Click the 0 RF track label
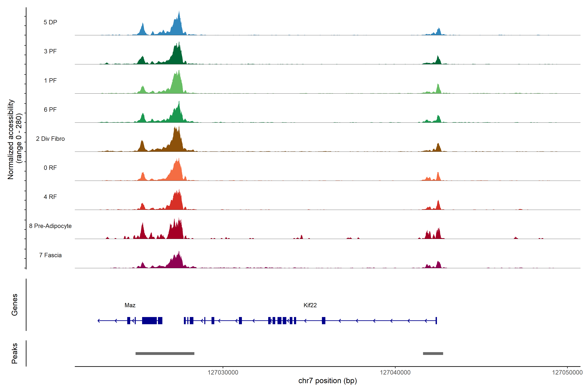The image size is (588, 392). 50,168
